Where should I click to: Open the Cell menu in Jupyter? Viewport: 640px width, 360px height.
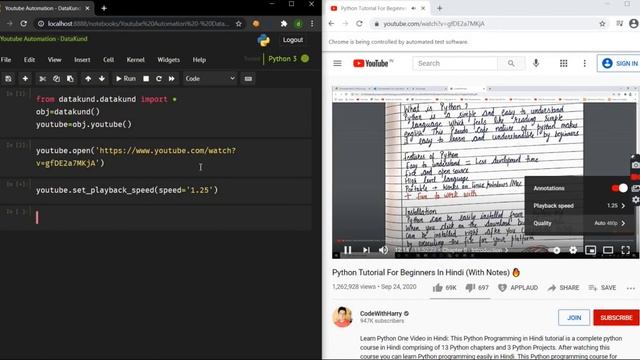pos(109,60)
